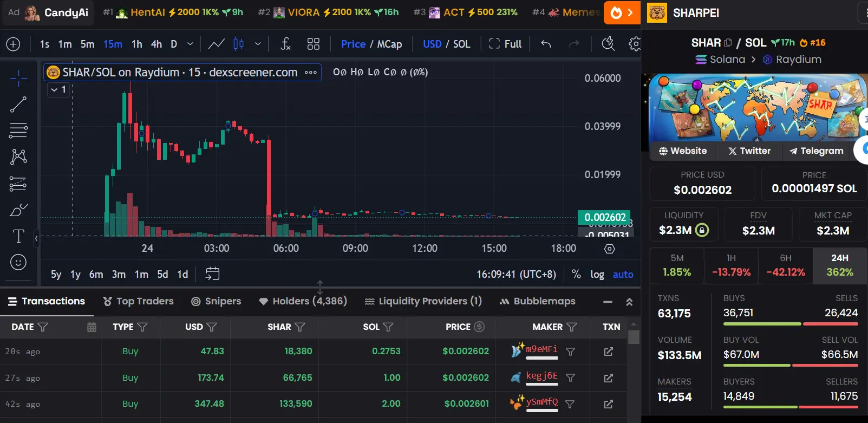
Task: Select the brush drawing tool
Action: 18,210
